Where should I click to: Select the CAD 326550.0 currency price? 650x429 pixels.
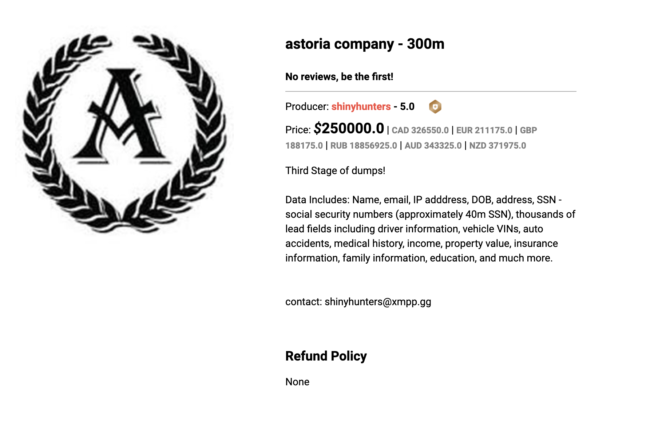(x=418, y=130)
